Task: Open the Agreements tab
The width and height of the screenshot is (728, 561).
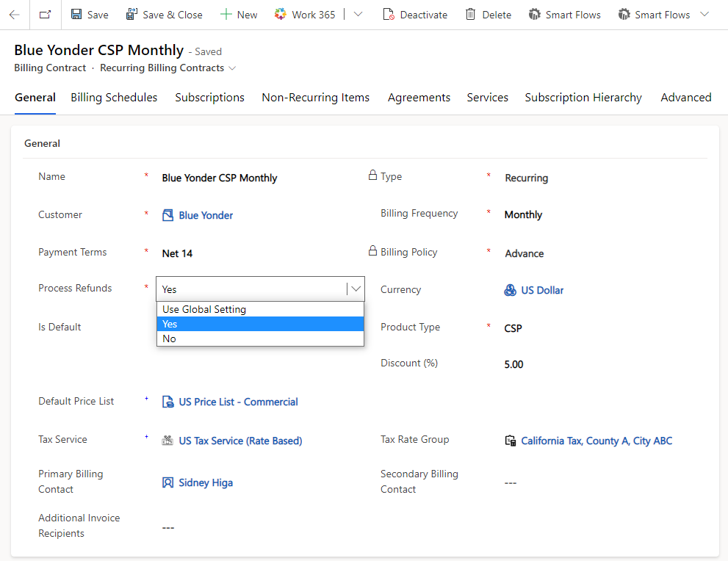Action: click(419, 98)
